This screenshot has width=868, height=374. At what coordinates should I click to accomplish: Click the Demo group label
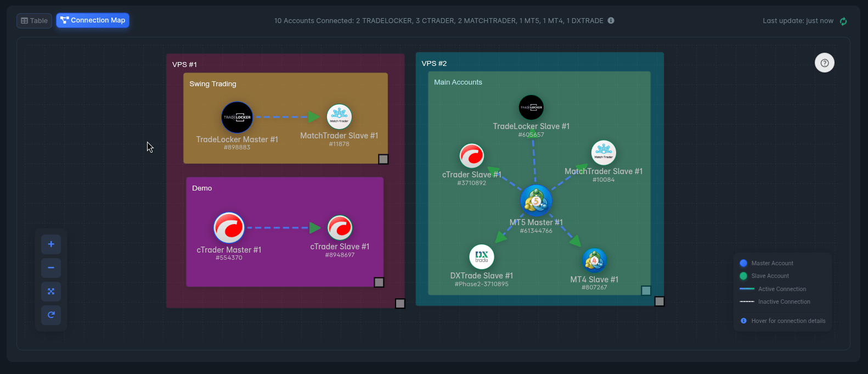coord(202,188)
